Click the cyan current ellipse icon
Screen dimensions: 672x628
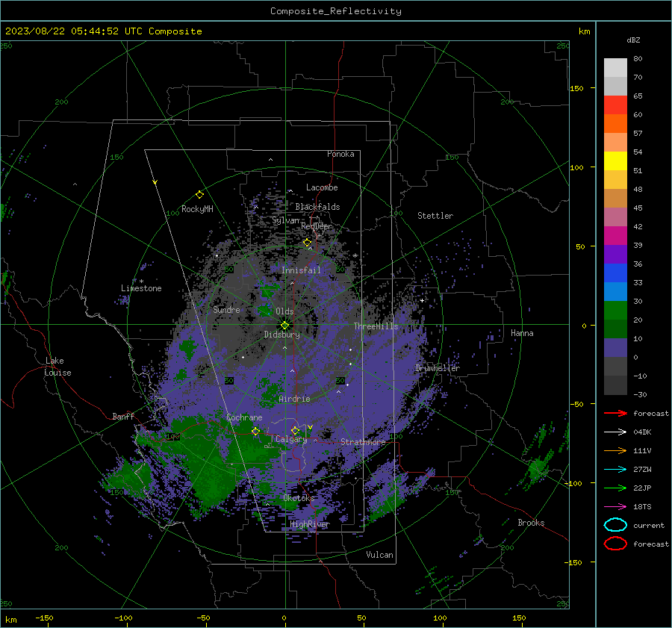pyautogui.click(x=615, y=525)
